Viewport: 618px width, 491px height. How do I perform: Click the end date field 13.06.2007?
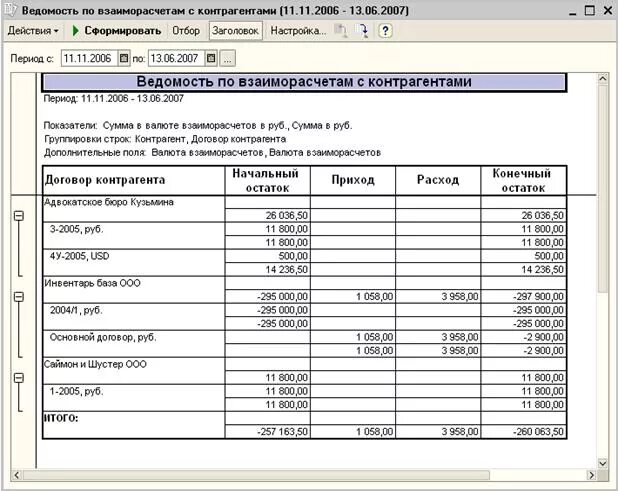coord(176,59)
